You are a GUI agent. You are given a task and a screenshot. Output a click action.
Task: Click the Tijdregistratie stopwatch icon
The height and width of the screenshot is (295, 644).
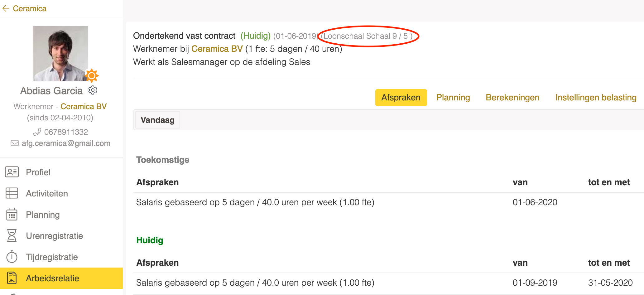12,257
